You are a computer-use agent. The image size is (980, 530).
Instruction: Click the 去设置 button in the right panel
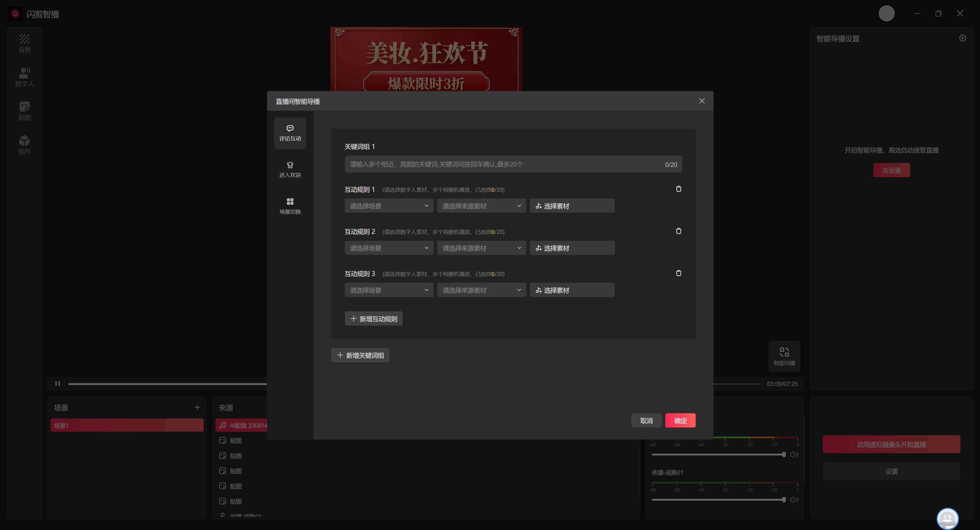click(891, 171)
